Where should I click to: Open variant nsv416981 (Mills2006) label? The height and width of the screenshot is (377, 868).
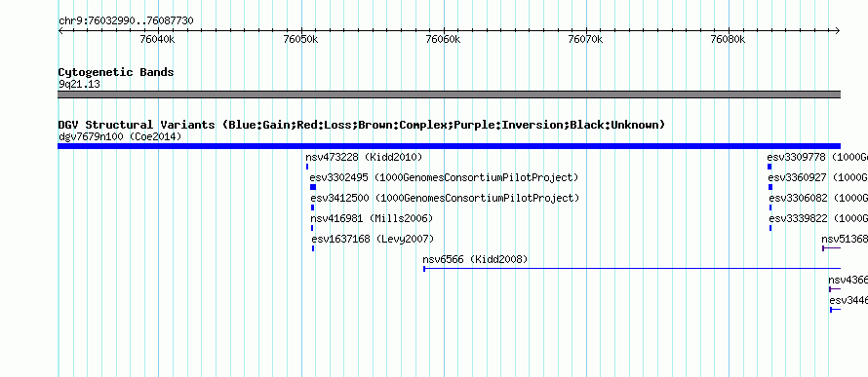tap(372, 219)
